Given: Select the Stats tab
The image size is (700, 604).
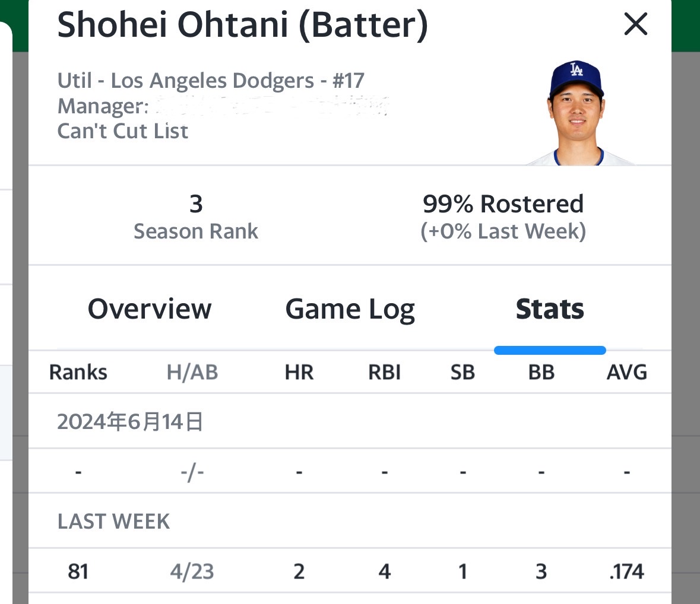Looking at the screenshot, I should click(550, 309).
